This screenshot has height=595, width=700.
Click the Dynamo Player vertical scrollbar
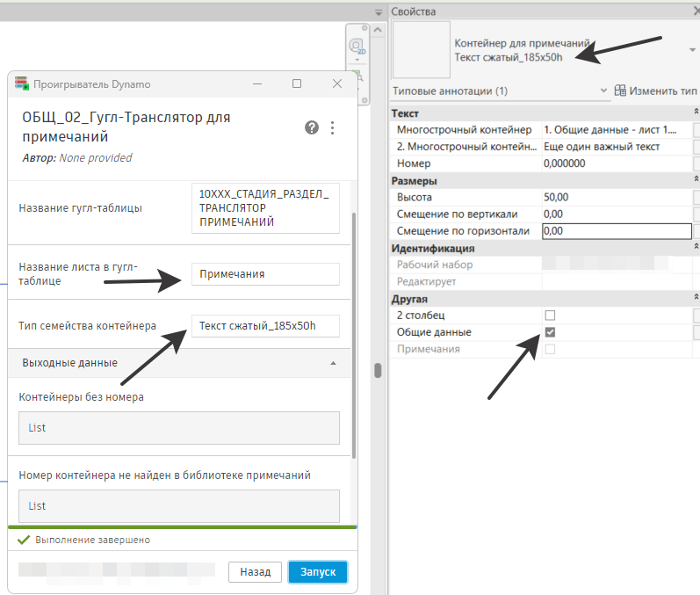(353, 334)
